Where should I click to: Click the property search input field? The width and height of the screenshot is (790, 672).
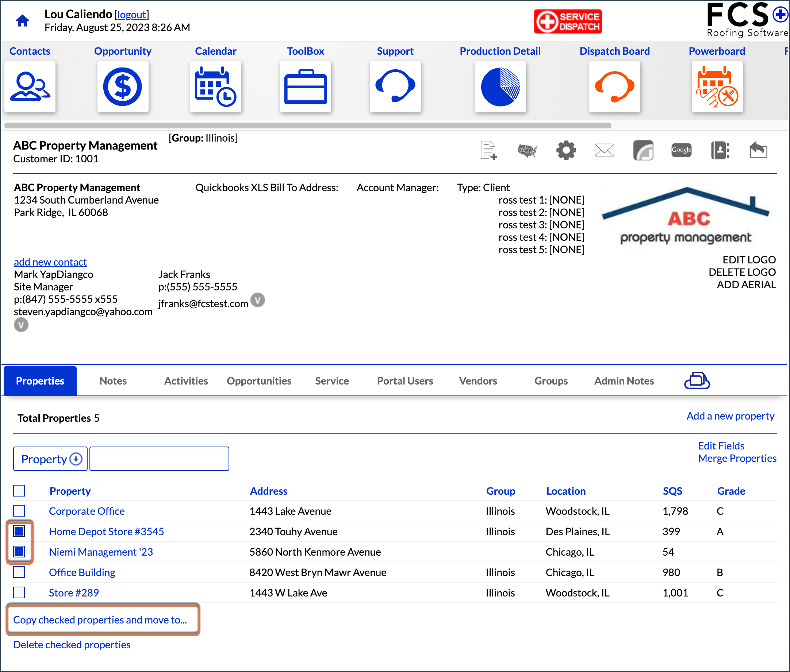160,459
